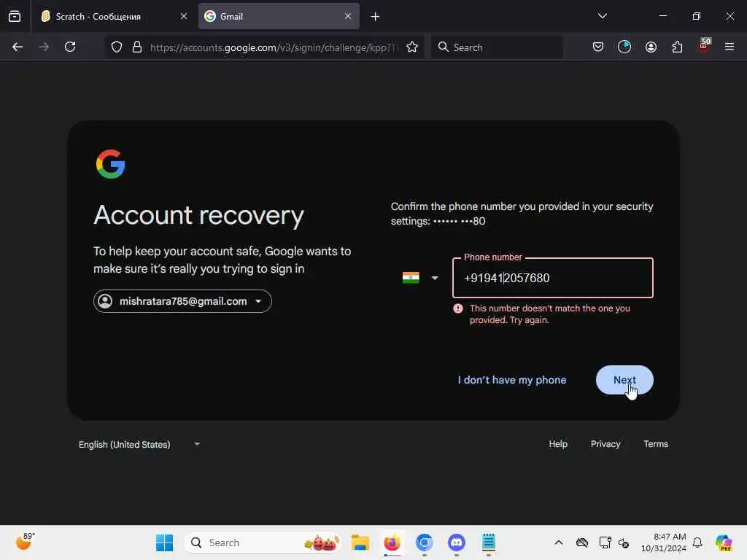Viewport: 747px width, 560px height.
Task: Launch Copilot preview from taskbar
Action: [724, 542]
